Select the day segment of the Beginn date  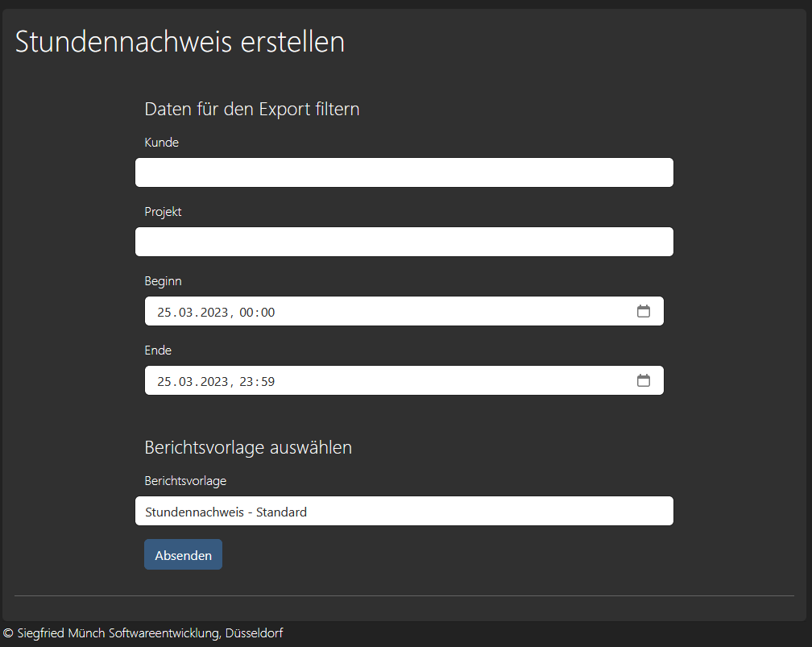(x=165, y=311)
